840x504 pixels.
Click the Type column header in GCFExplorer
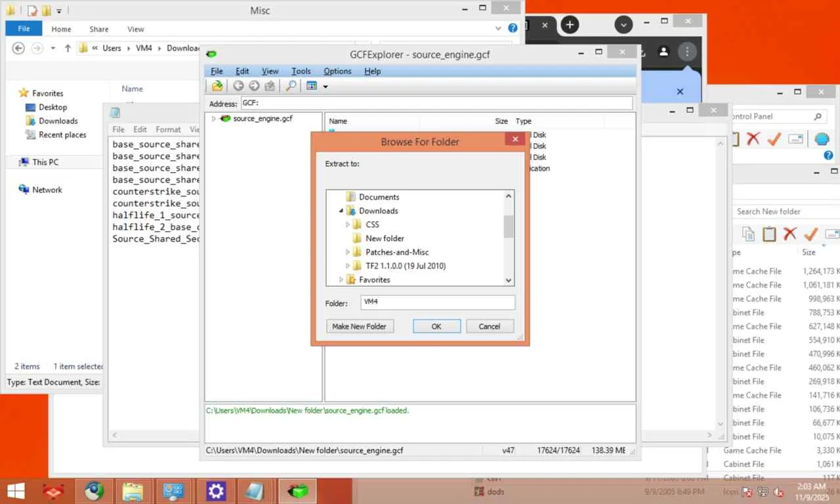[523, 121]
